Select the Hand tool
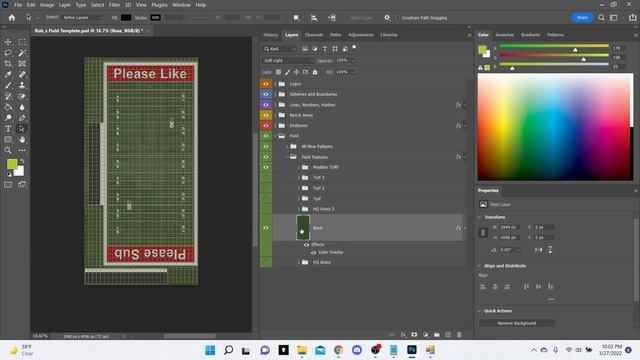Viewport: 640px width, 360px height. [22, 140]
